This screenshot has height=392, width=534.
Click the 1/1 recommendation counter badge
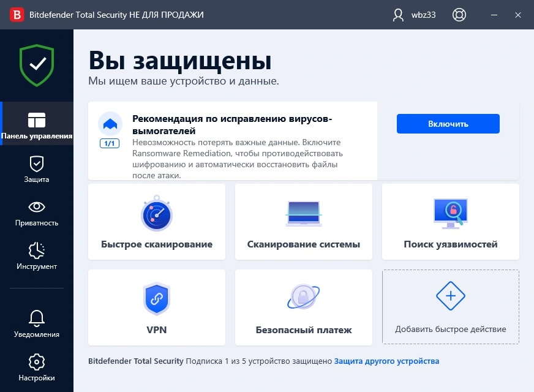pos(110,143)
